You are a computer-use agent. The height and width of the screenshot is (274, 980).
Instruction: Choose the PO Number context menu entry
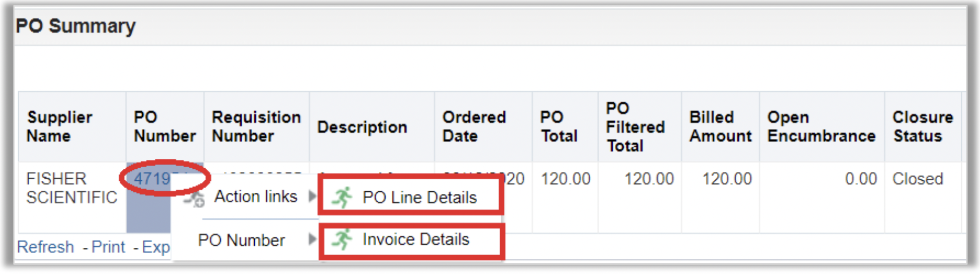(241, 240)
